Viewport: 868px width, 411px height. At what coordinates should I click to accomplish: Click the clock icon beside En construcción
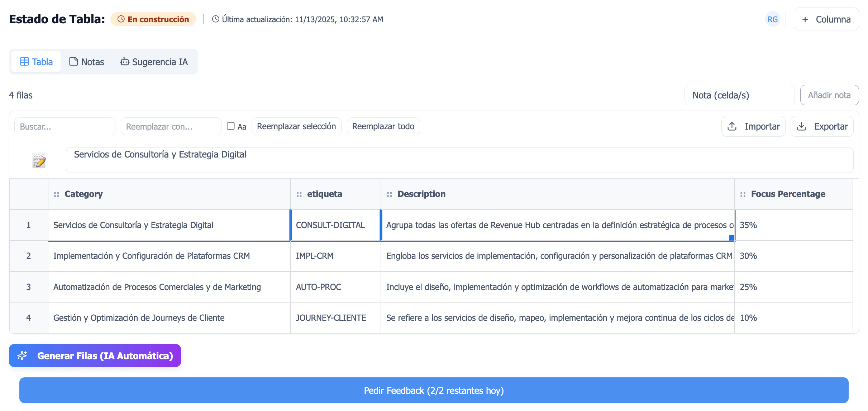tap(121, 19)
